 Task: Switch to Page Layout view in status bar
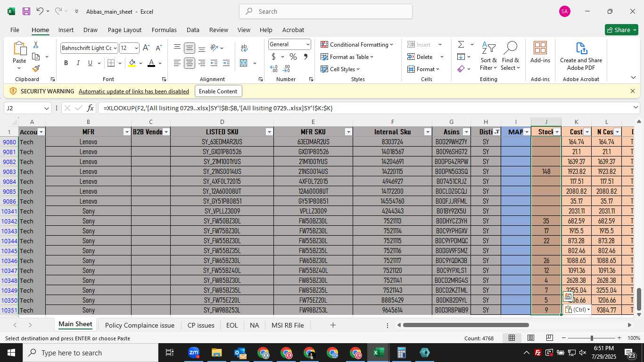530,338
